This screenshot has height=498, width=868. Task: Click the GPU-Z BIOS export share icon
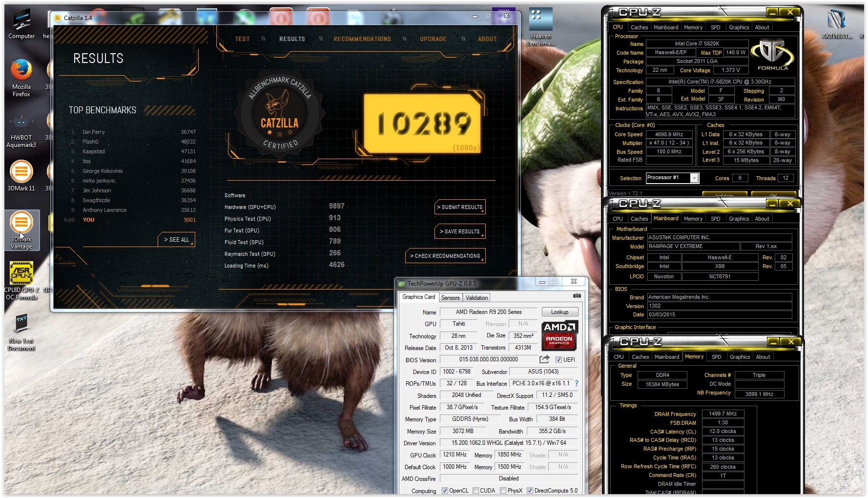pyautogui.click(x=544, y=359)
